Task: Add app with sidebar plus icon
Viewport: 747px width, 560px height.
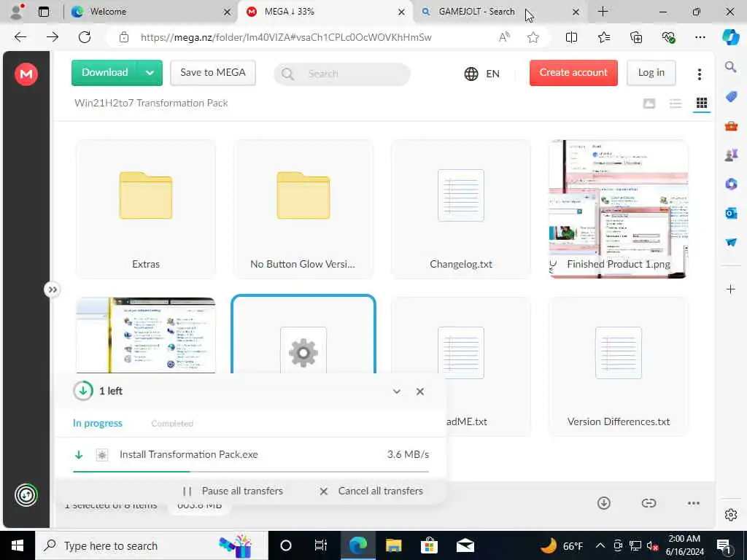Action: coord(731,289)
